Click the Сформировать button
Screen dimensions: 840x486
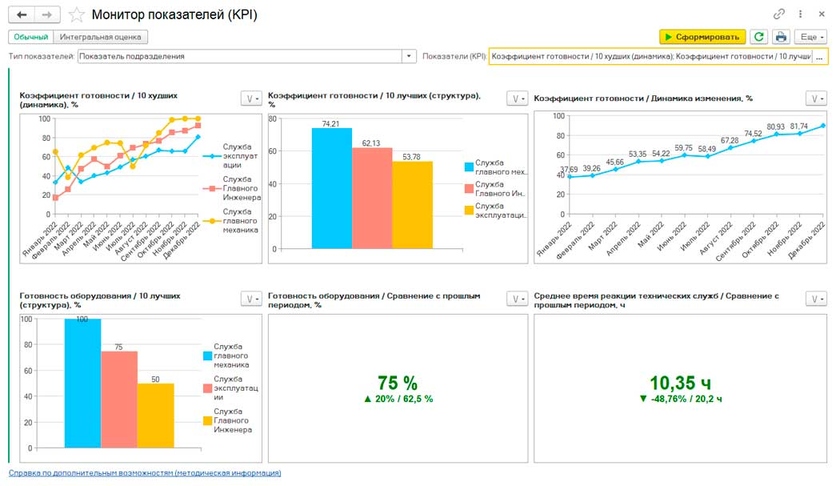703,37
